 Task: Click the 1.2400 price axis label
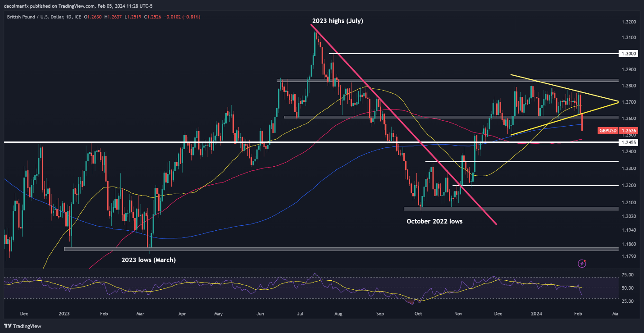(x=630, y=152)
